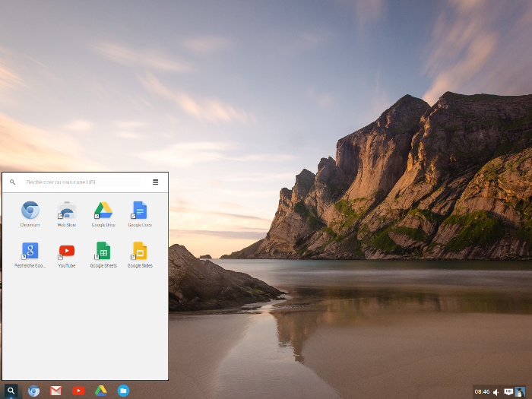Image resolution: width=532 pixels, height=399 pixels.
Task: Open Gmail from the shelf
Action: click(56, 391)
